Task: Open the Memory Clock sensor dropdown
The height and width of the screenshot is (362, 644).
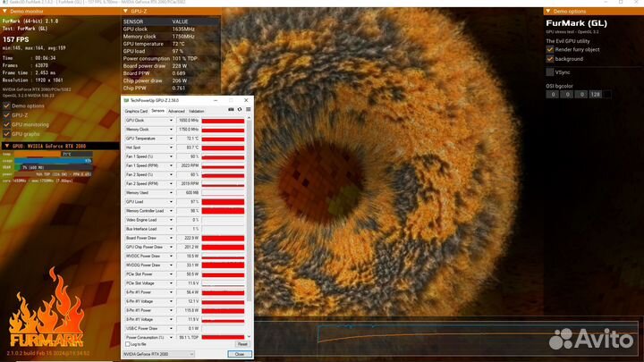Action: (171, 130)
